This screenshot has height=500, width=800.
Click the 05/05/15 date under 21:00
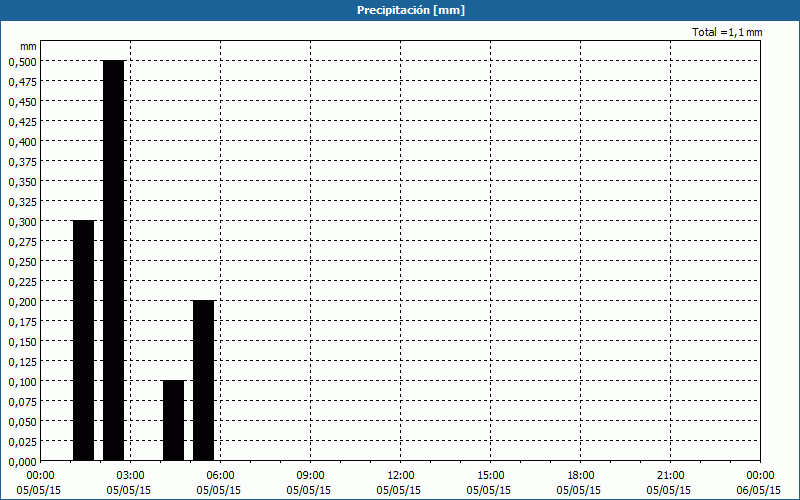click(x=669, y=491)
